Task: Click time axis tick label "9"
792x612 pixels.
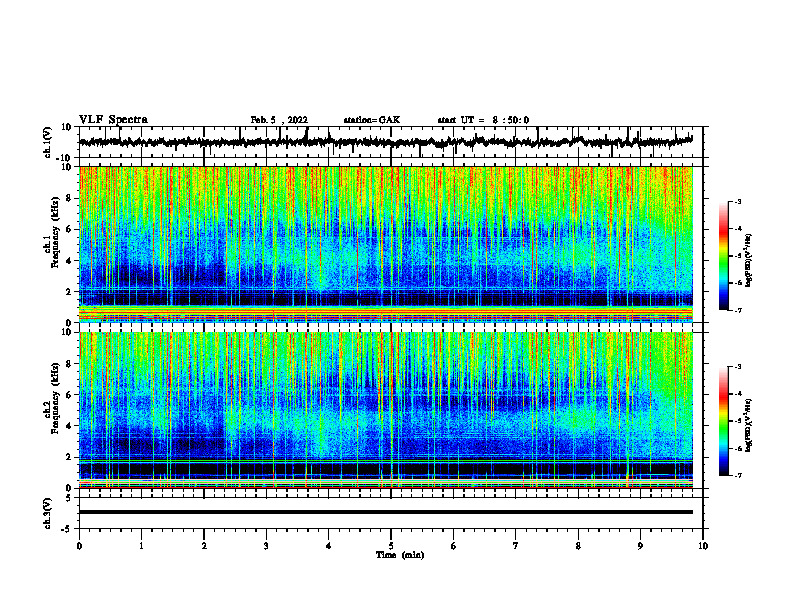Action: (640, 546)
